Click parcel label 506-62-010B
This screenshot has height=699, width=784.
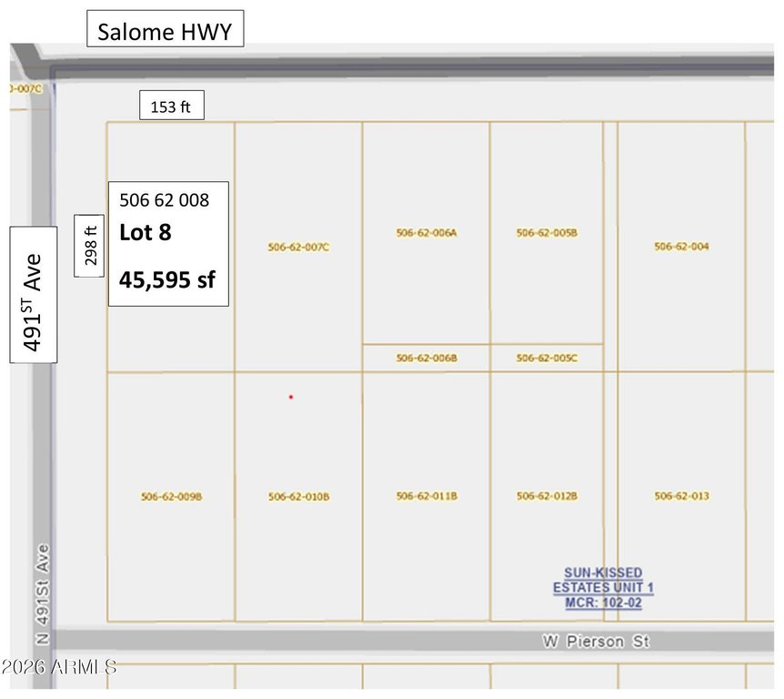coord(298,496)
